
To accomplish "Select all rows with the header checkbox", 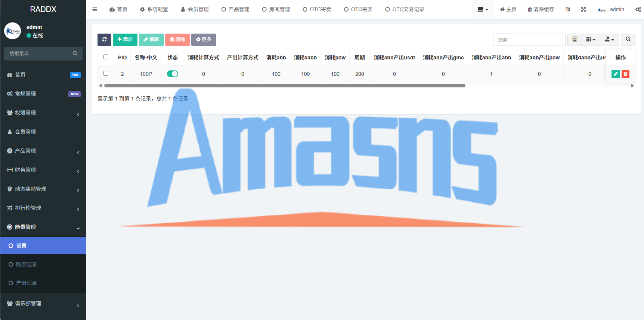I will pos(106,57).
